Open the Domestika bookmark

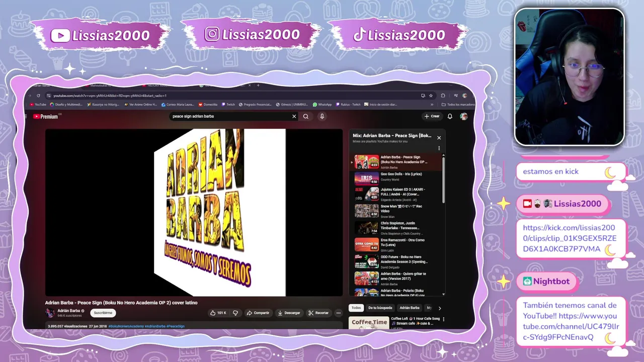tap(208, 105)
